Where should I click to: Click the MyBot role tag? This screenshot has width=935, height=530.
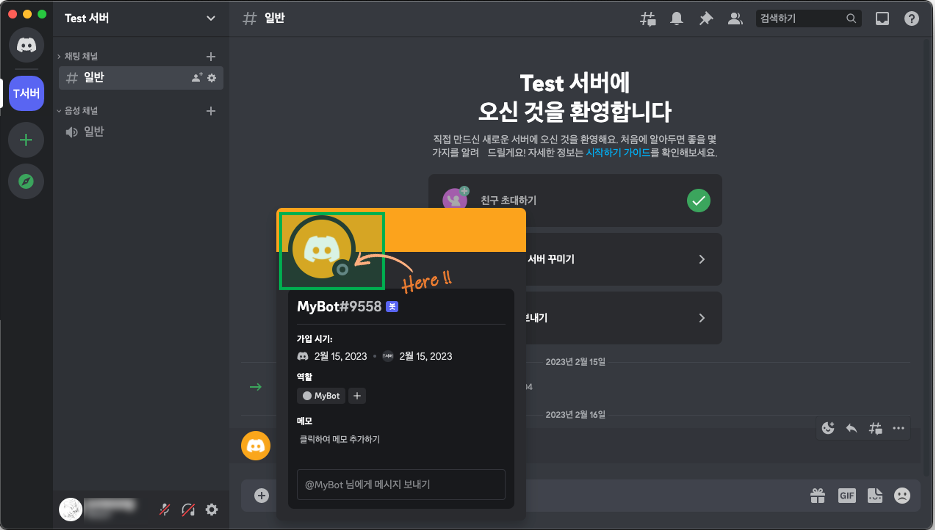point(321,396)
